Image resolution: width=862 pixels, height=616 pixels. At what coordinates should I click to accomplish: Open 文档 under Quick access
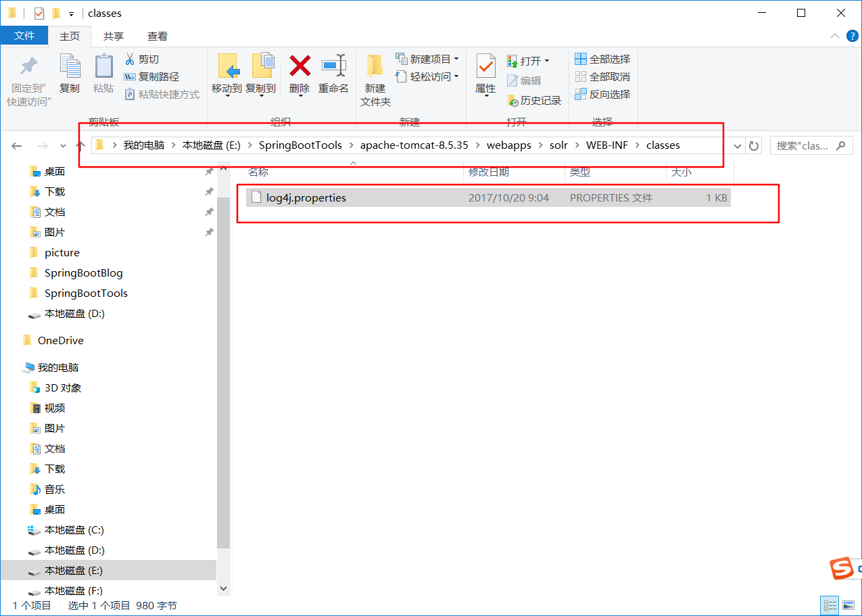[x=55, y=212]
